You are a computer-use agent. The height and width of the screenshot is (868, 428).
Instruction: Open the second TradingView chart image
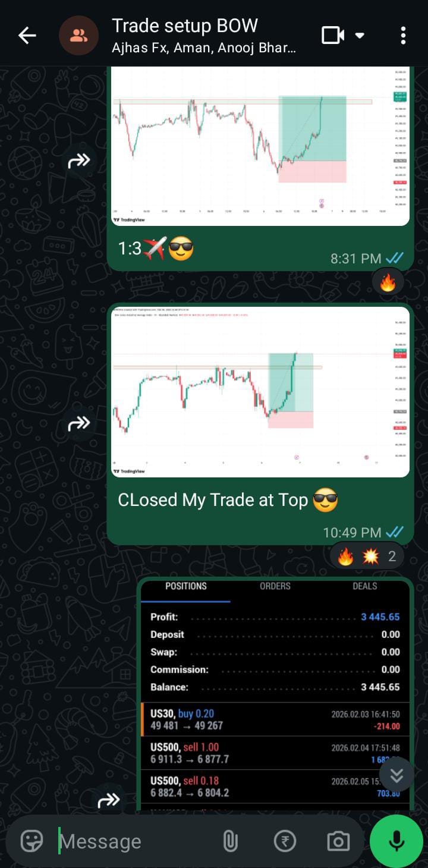tap(260, 392)
